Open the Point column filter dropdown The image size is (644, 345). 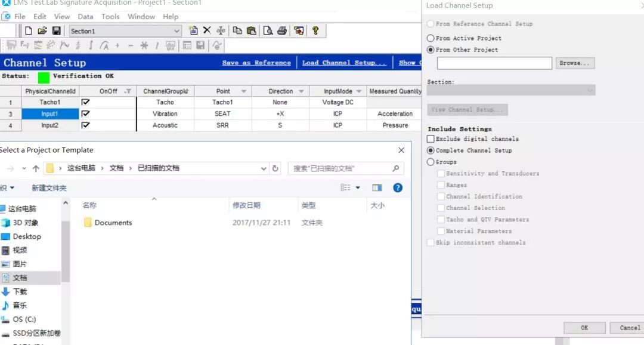click(x=244, y=91)
